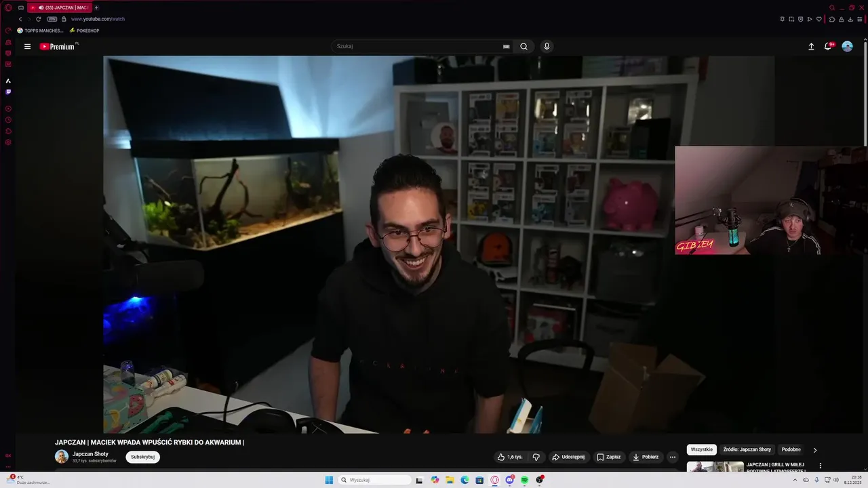Reload the page with the refresh icon

pos(38,19)
